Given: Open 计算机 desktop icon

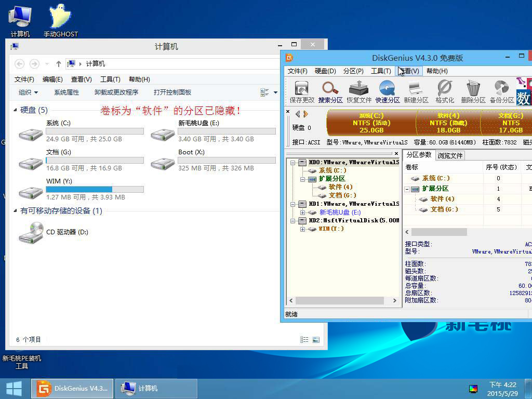Looking at the screenshot, I should coord(20,21).
